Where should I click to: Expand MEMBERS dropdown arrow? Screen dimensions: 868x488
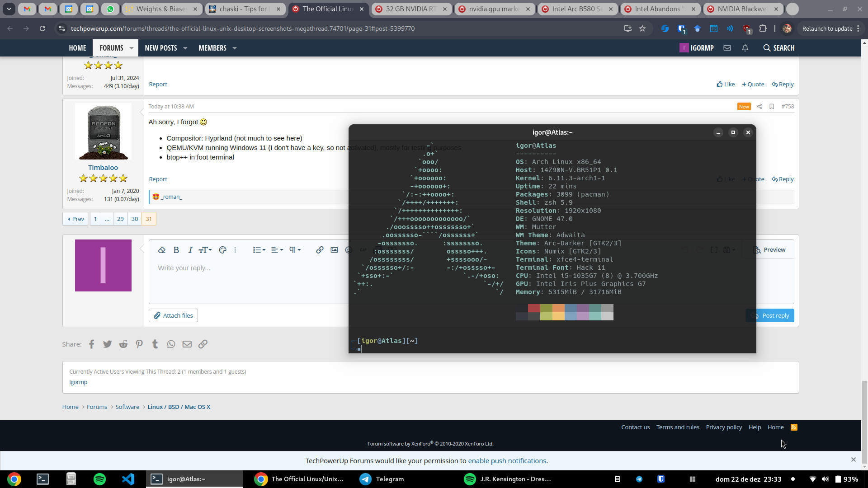click(235, 48)
